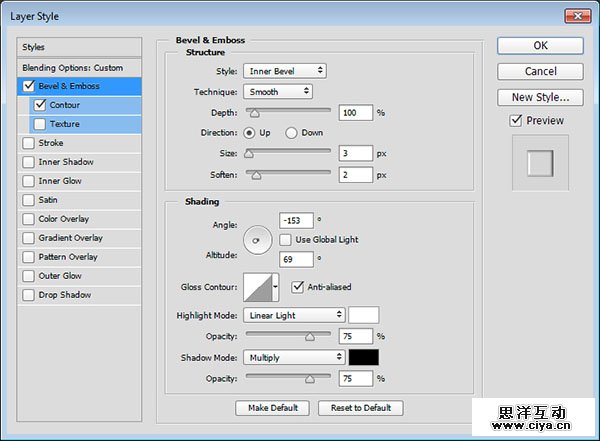Select the Down direction radio button
This screenshot has width=600, height=441.
click(292, 133)
